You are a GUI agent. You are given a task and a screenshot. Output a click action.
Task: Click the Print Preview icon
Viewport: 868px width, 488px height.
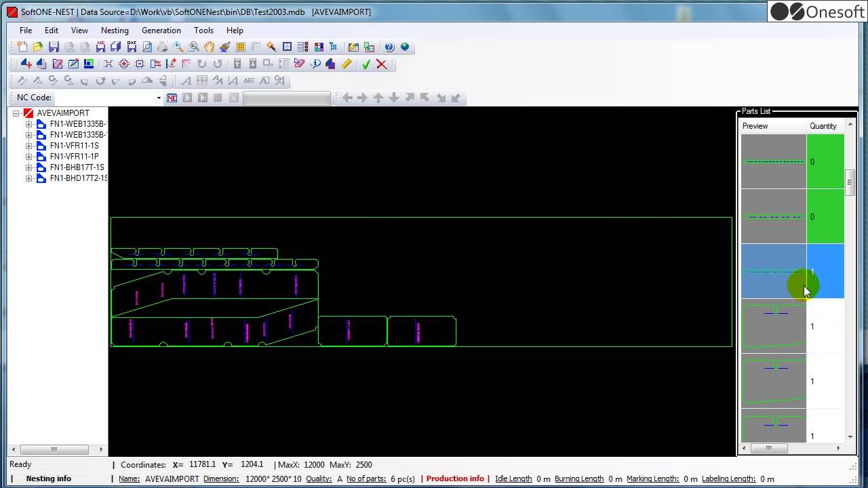click(147, 47)
